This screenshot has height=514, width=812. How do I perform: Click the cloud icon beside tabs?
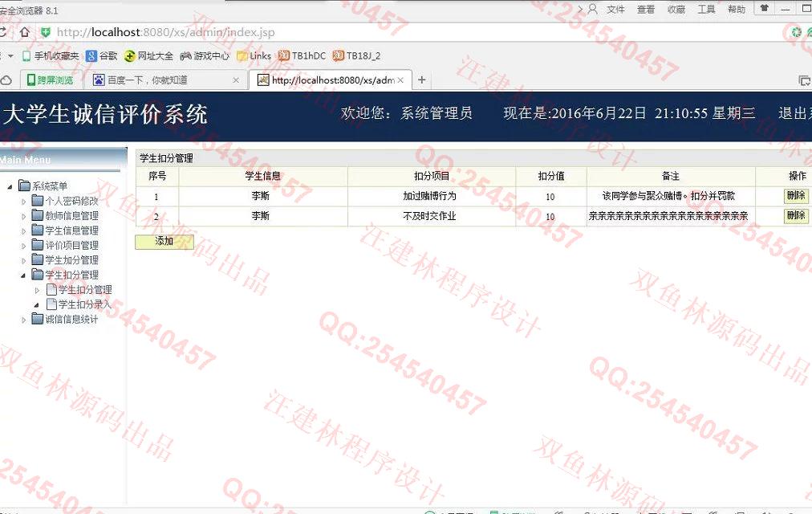coord(6,80)
